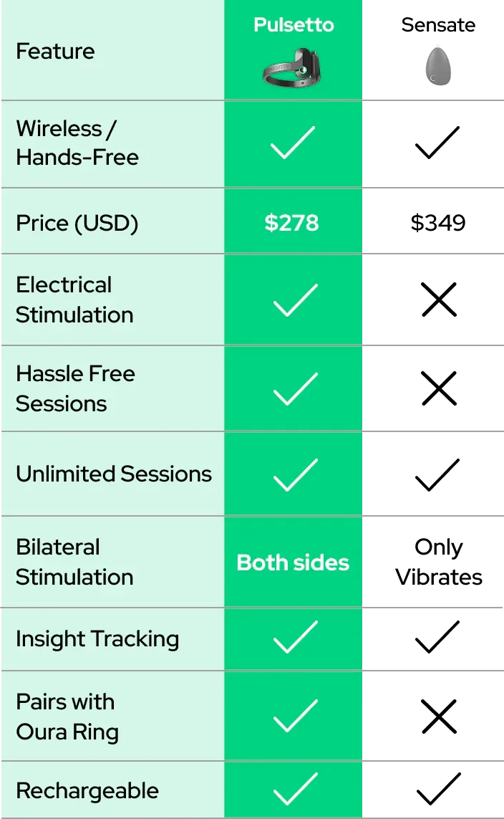Click the Pairs with Oura Ring label

coord(67,717)
